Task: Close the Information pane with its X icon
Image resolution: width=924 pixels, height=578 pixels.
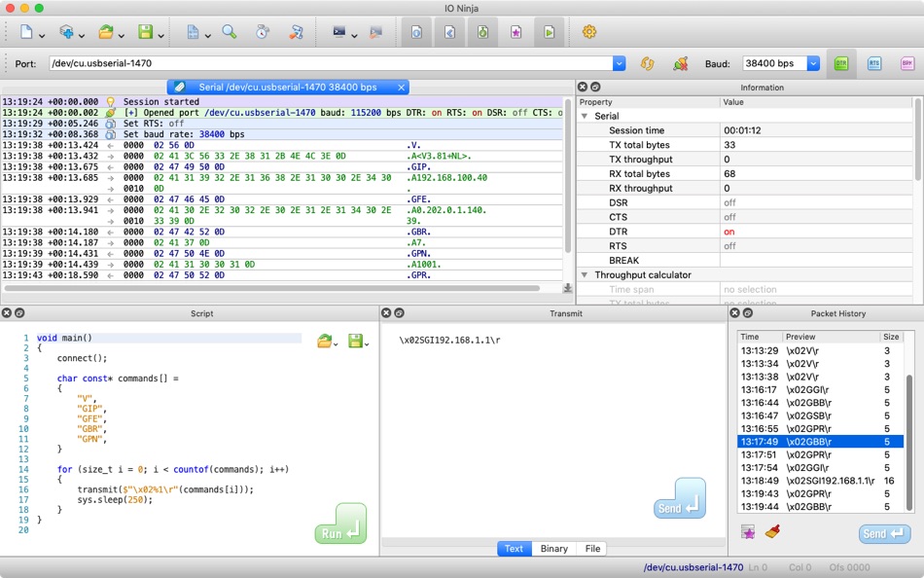Action: pyautogui.click(x=583, y=87)
